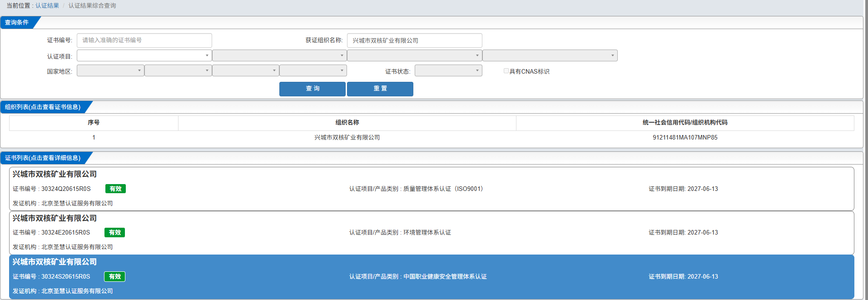Open the first 认证项目 dropdown
Viewport: 868px width, 300px height.
[x=144, y=55]
